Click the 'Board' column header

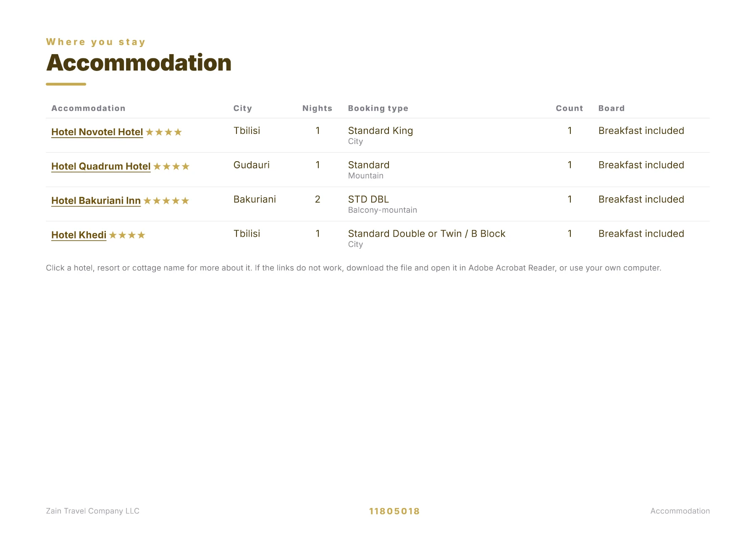612,108
